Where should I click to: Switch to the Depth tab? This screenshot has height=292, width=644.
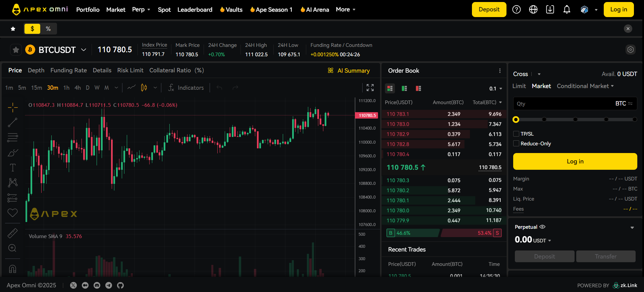[36, 70]
